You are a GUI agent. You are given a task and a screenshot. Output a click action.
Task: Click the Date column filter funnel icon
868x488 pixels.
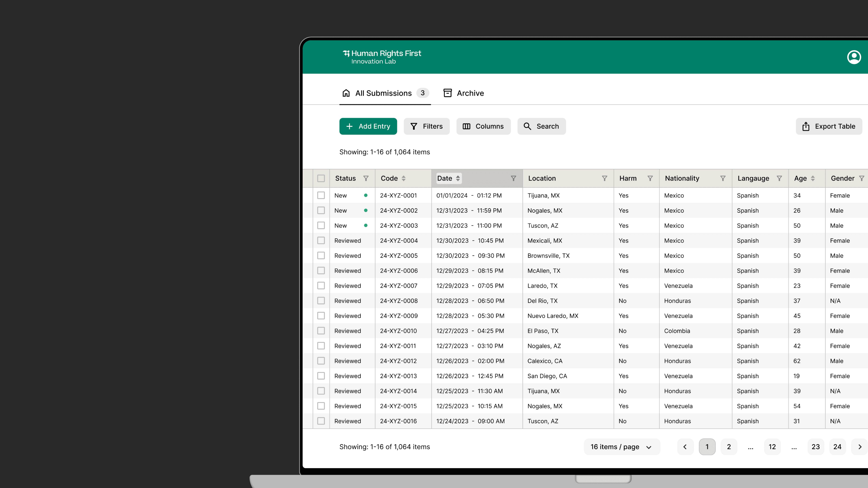coord(513,178)
